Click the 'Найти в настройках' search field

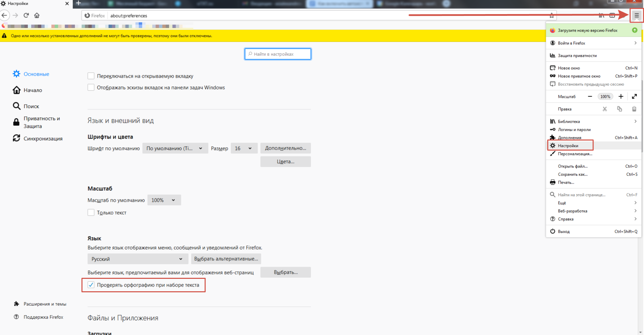[278, 54]
